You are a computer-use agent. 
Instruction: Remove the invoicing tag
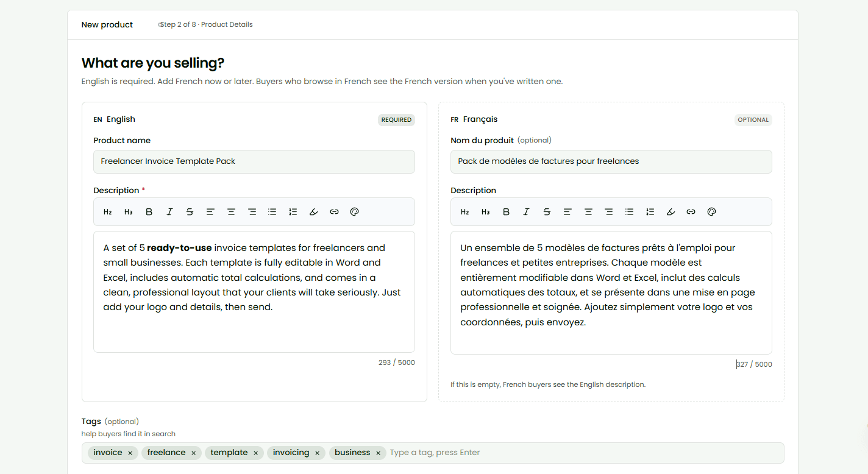[318, 453]
